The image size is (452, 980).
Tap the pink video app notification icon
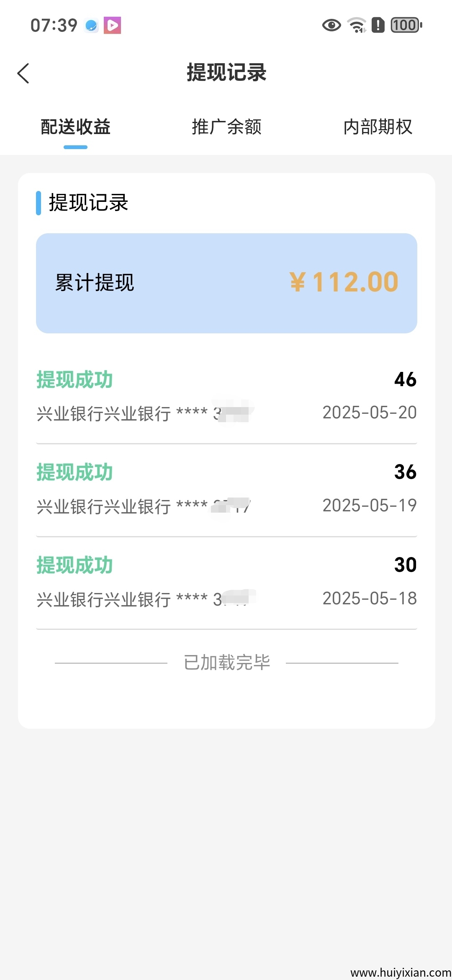tap(112, 26)
